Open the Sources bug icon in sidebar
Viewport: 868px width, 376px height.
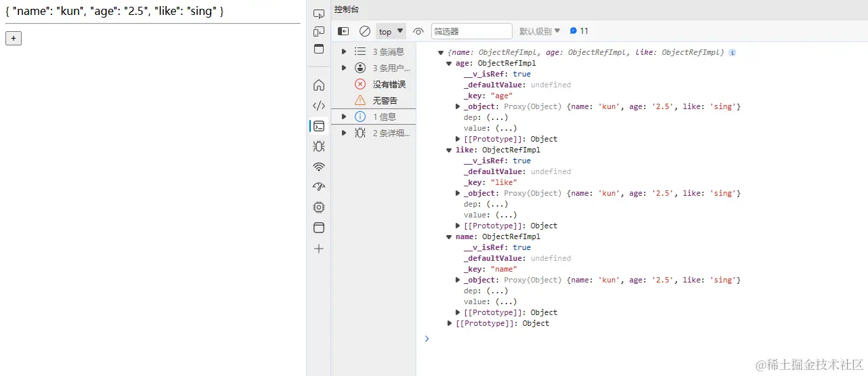coord(319,146)
